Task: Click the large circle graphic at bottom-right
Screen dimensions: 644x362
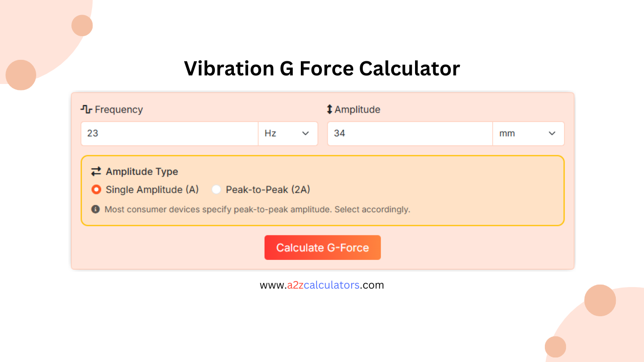Action: tap(600, 300)
